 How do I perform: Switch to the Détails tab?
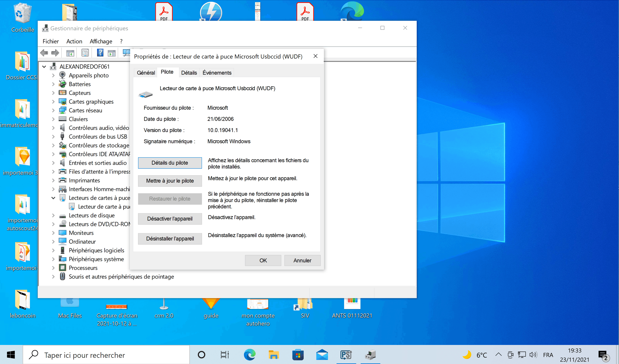(189, 73)
